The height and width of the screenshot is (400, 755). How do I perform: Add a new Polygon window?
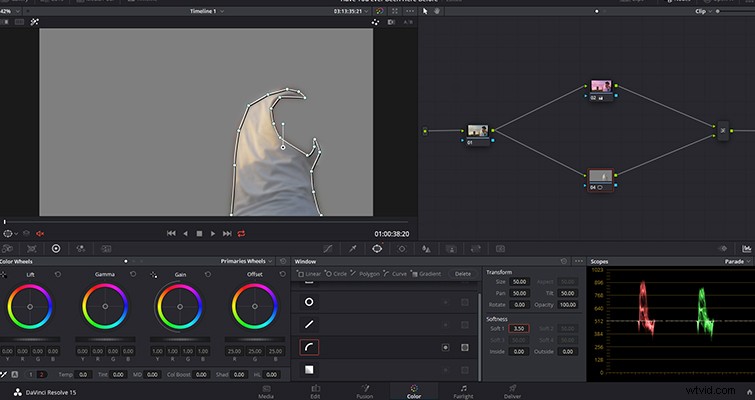(365, 273)
